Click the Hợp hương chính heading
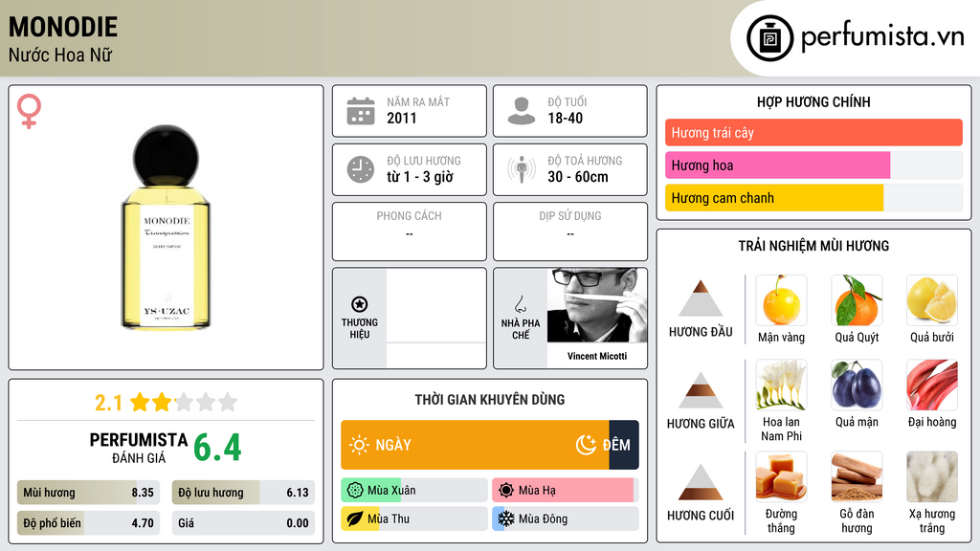 (x=813, y=101)
